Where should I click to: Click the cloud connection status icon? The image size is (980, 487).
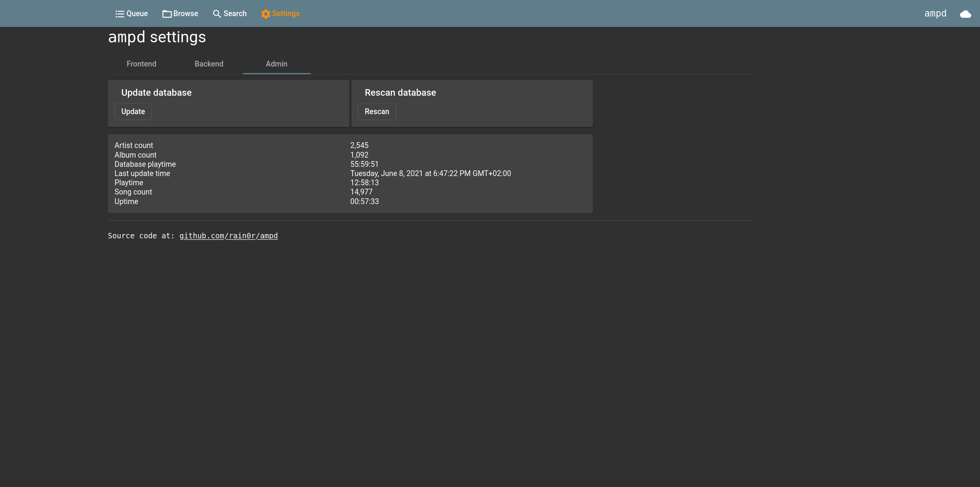coord(965,14)
